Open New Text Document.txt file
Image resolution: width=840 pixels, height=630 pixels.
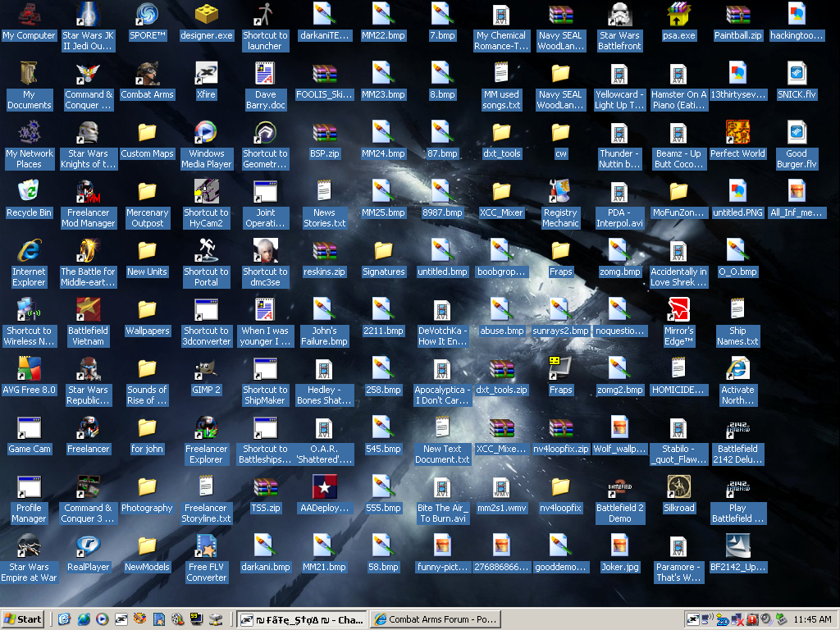[442, 441]
